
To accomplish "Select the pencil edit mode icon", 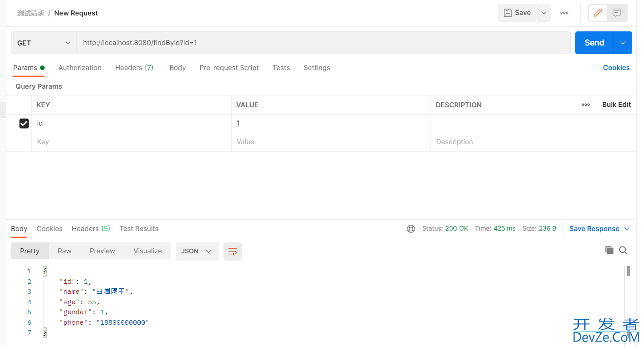I will click(598, 13).
